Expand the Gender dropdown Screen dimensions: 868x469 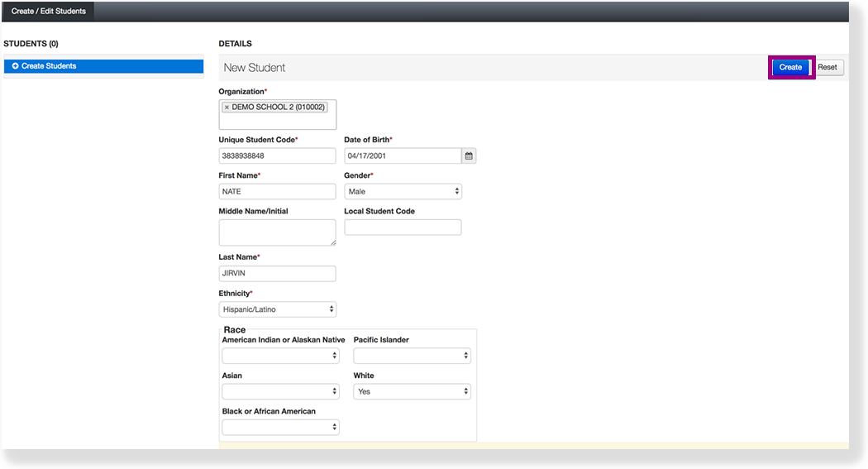(403, 192)
